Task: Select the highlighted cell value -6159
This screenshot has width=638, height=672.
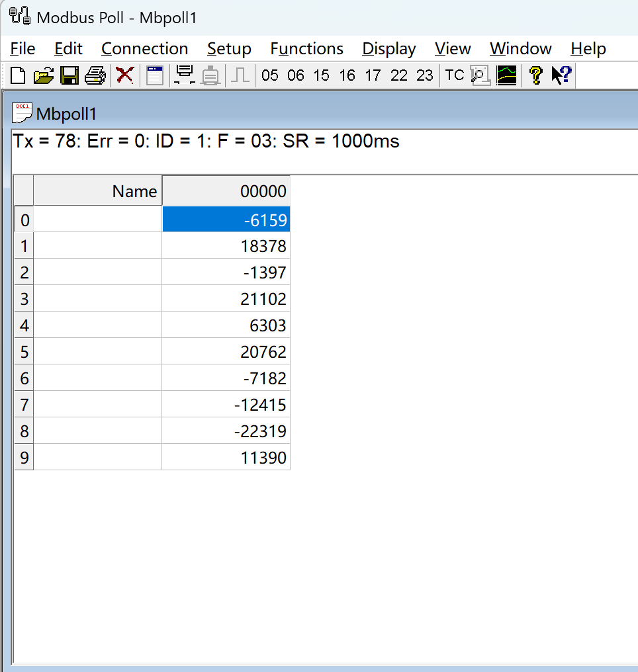Action: click(x=226, y=220)
